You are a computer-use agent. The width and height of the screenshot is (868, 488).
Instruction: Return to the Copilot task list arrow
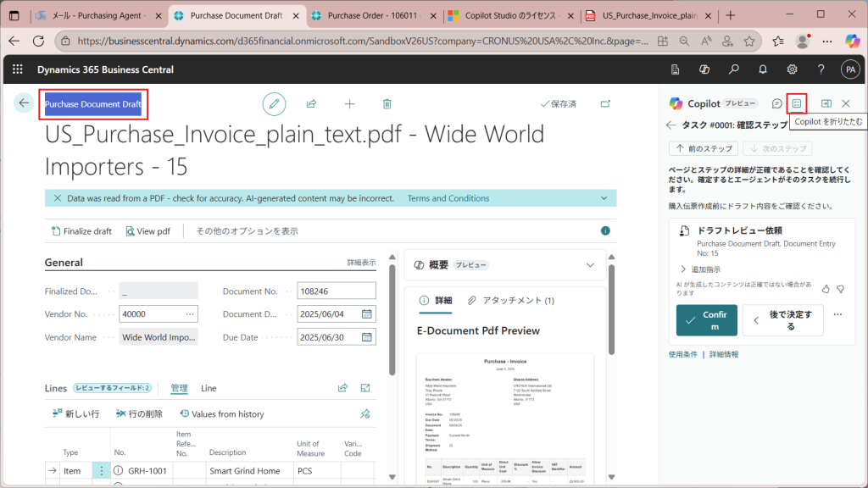(671, 125)
